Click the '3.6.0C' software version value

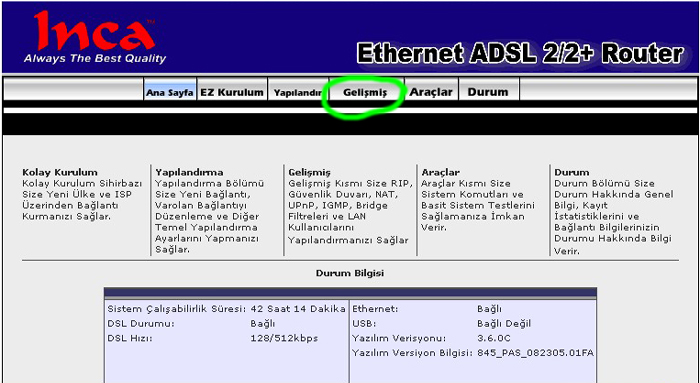494,338
